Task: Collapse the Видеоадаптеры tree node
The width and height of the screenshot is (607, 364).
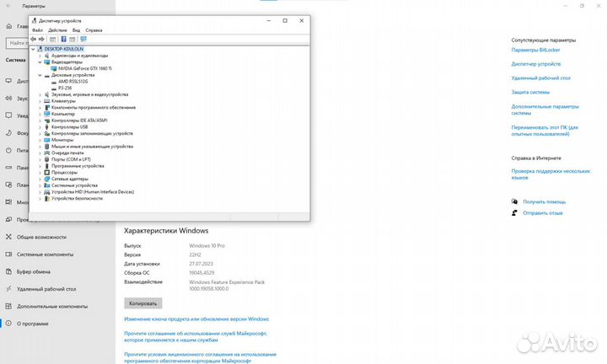Action: coord(40,62)
